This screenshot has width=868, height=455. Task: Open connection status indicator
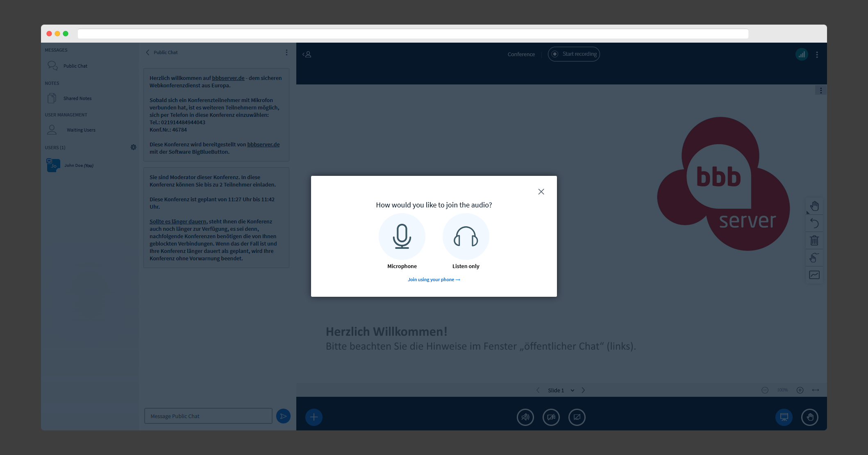coord(802,55)
